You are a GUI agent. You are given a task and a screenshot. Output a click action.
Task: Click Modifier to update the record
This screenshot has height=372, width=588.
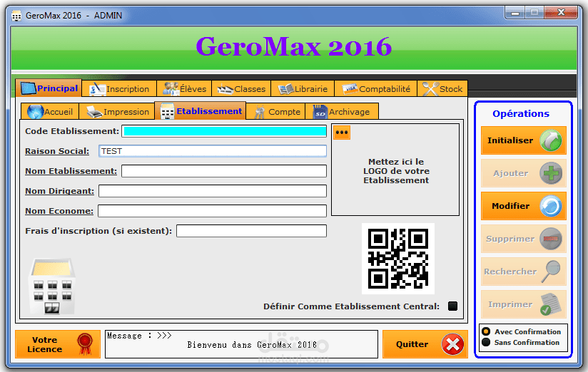(x=524, y=206)
